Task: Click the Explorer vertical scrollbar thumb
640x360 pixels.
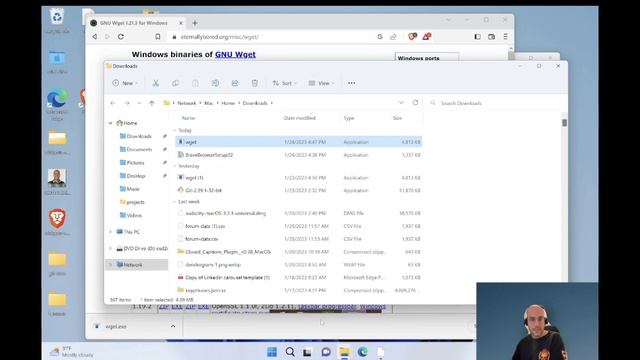Action: [564, 122]
